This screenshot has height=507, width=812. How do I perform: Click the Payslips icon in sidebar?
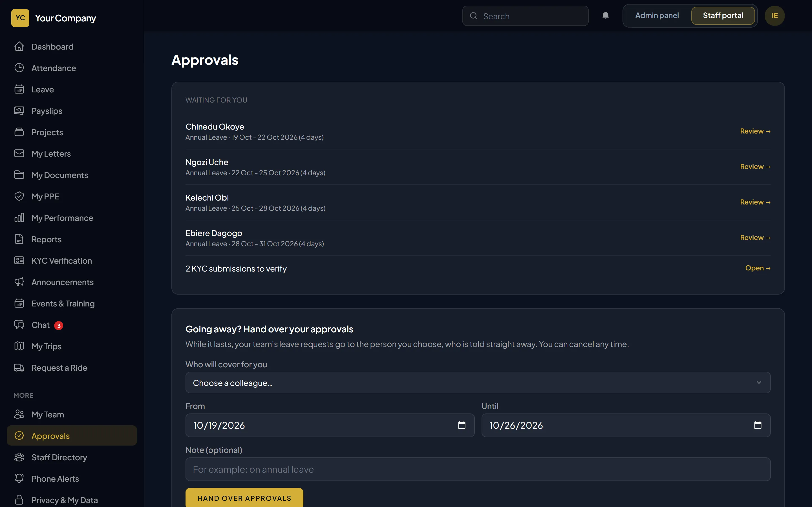[x=19, y=111]
